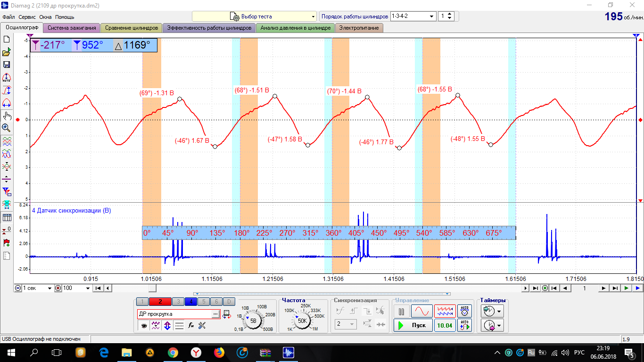This screenshot has height=362, width=644.
Task: Select the magnifier zoom tool
Action: pos(7,128)
